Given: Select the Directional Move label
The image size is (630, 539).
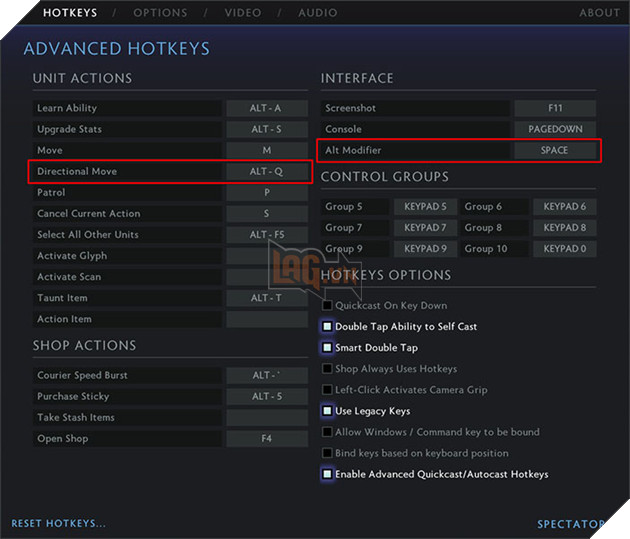Looking at the screenshot, I should coord(77,172).
